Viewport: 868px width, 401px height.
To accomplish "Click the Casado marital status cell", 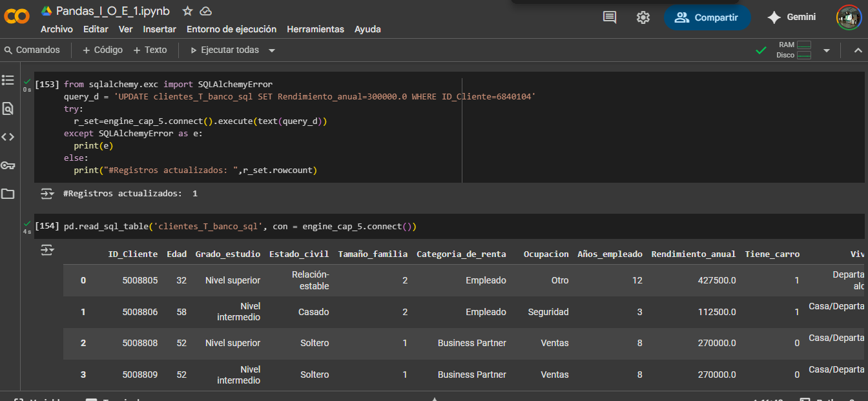I will tap(314, 312).
